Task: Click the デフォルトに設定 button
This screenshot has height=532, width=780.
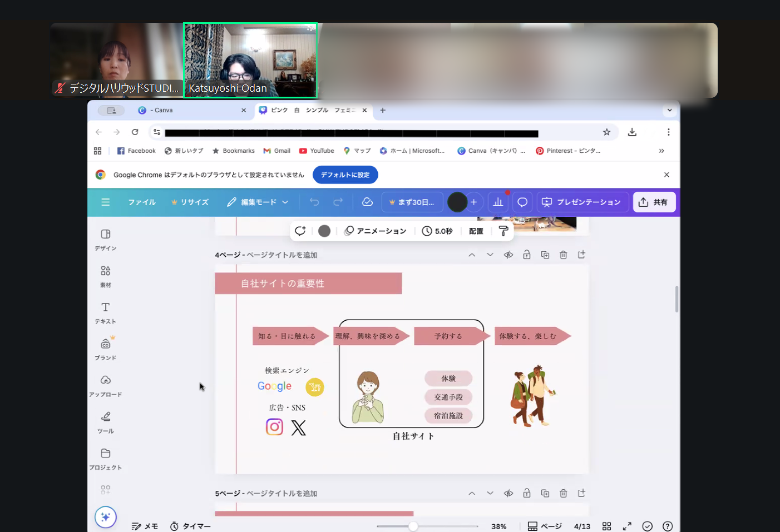Action: pos(345,175)
